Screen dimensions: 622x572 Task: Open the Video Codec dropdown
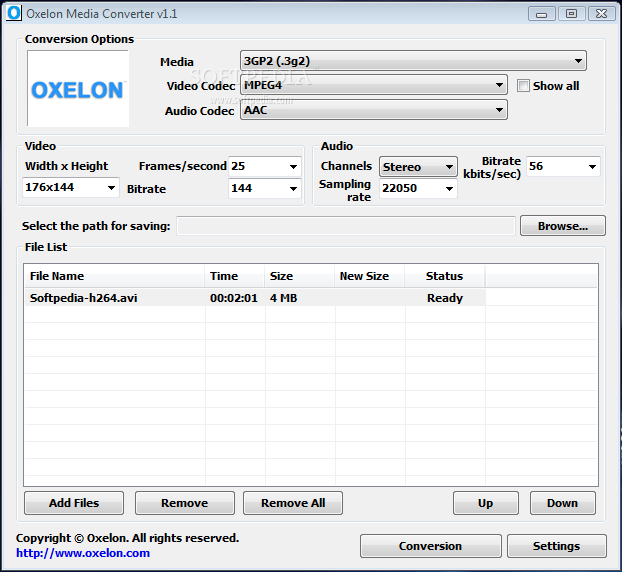374,85
